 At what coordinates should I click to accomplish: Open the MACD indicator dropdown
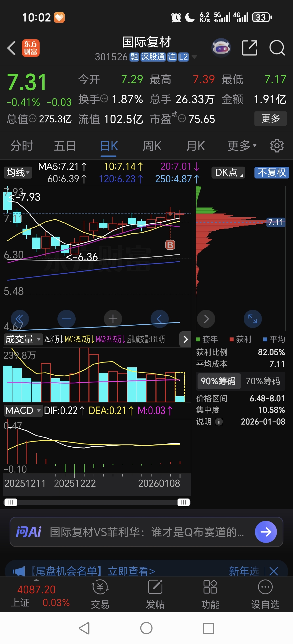click(23, 410)
